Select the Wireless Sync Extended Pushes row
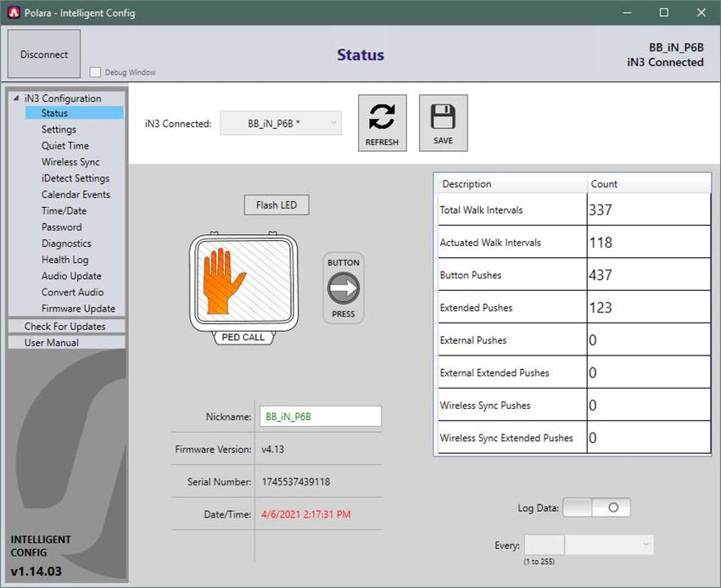The image size is (721, 588). click(574, 438)
